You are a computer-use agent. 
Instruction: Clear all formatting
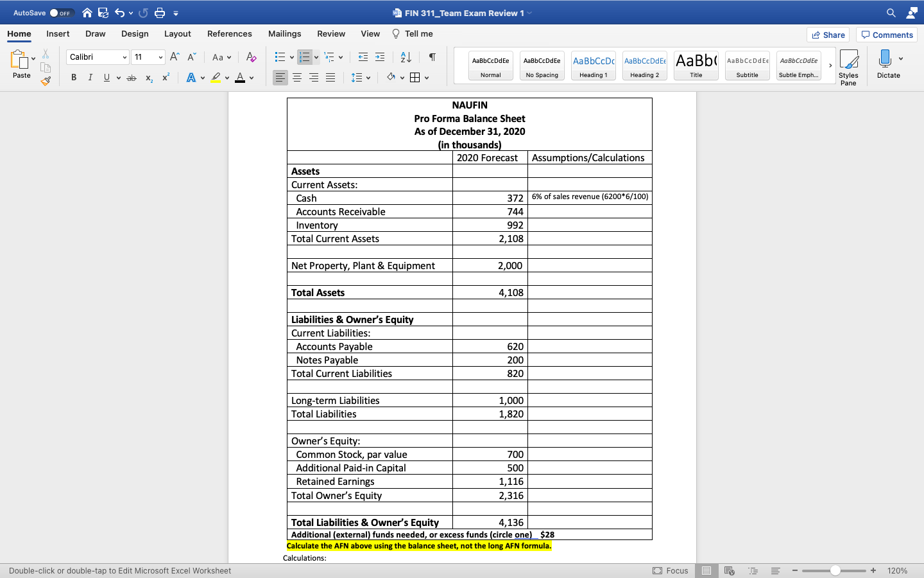(252, 57)
